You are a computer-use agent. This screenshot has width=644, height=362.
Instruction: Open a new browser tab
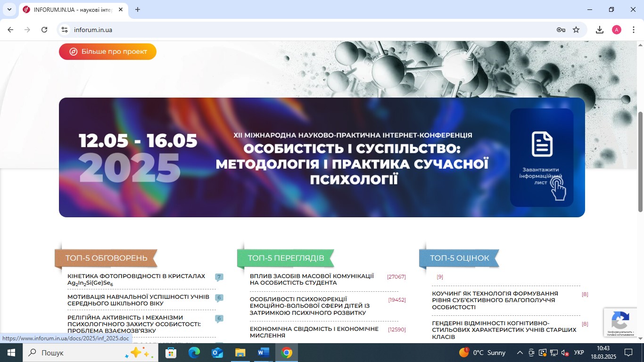pyautogui.click(x=137, y=9)
